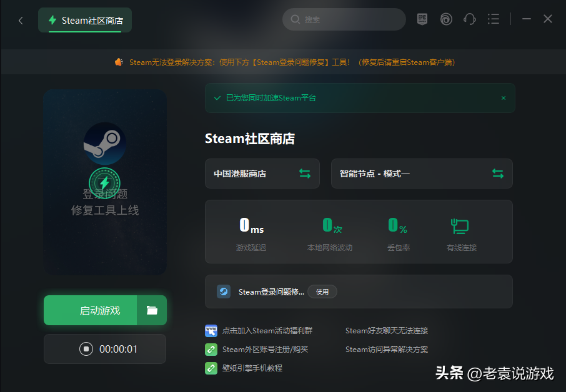Open the 中国港服商店 server selector

(256, 174)
